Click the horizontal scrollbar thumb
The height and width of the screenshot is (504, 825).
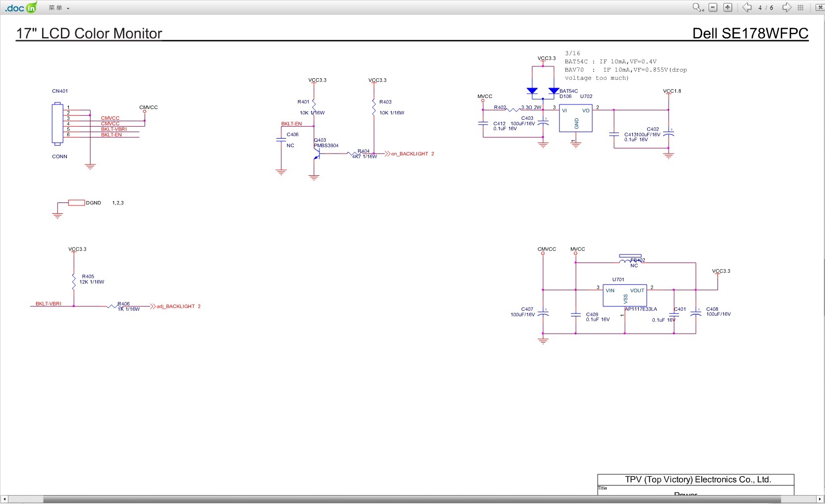412,499
